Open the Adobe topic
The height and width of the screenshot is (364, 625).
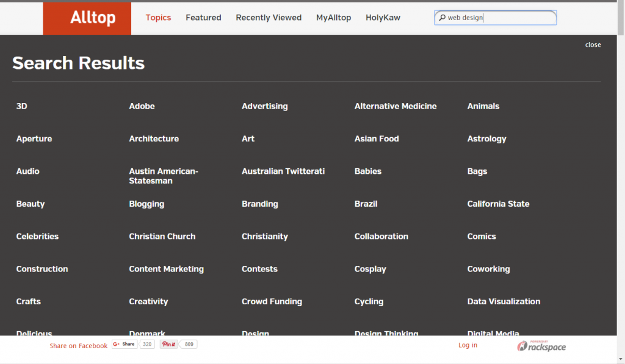tap(142, 106)
